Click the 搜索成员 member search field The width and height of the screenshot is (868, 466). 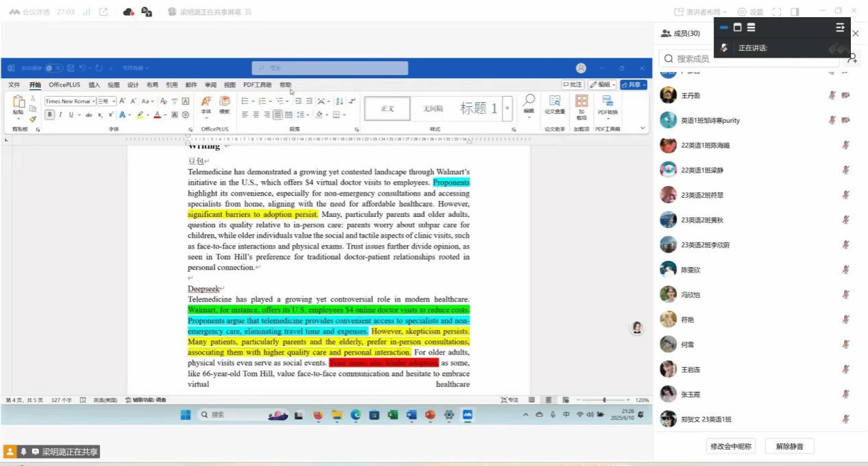749,58
